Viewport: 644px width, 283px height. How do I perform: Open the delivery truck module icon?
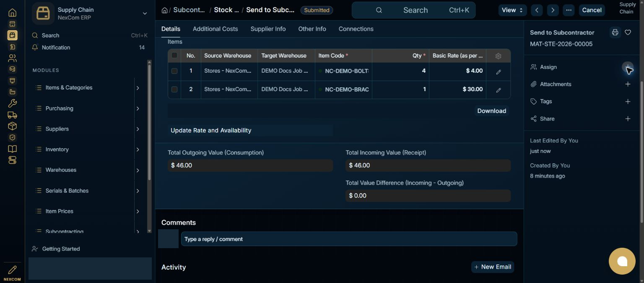(12, 115)
